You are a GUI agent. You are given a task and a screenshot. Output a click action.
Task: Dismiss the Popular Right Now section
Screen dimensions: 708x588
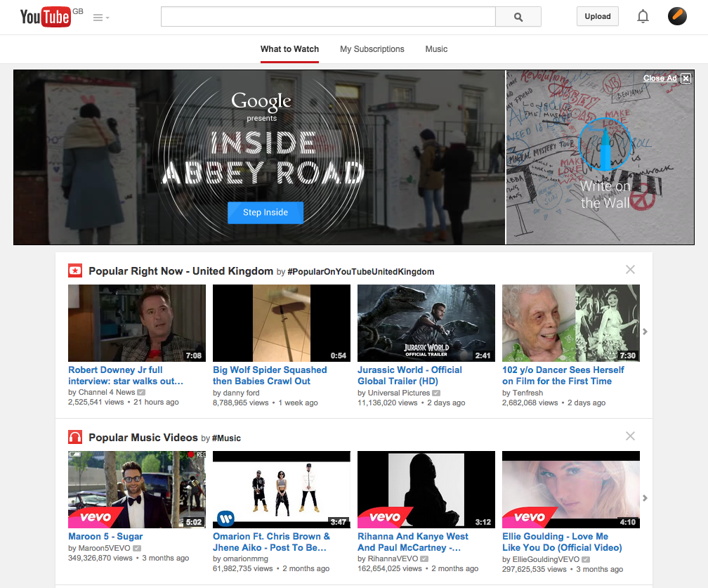[630, 270]
